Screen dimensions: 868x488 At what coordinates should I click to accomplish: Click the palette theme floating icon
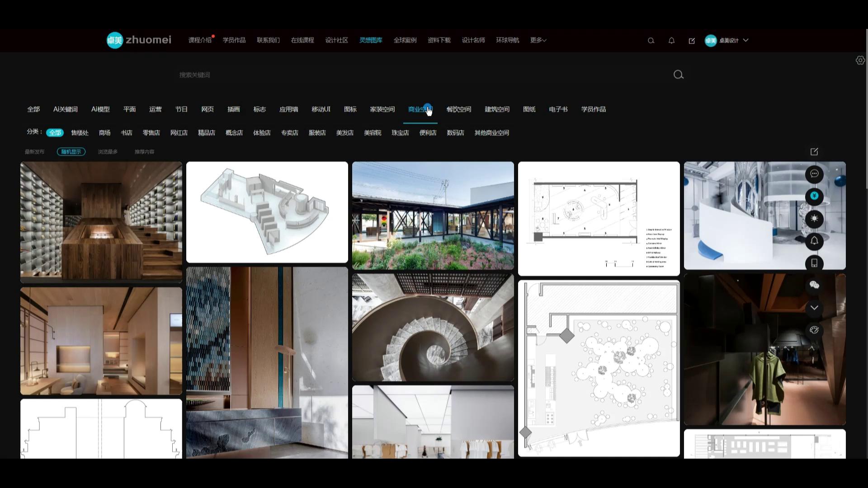(x=814, y=330)
